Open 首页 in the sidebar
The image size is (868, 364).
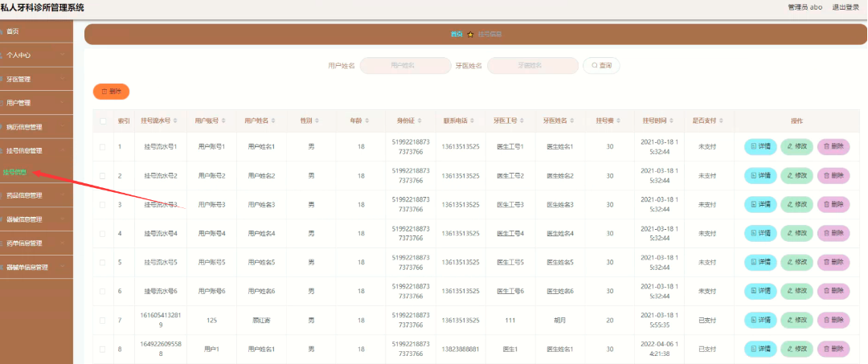[x=36, y=31]
